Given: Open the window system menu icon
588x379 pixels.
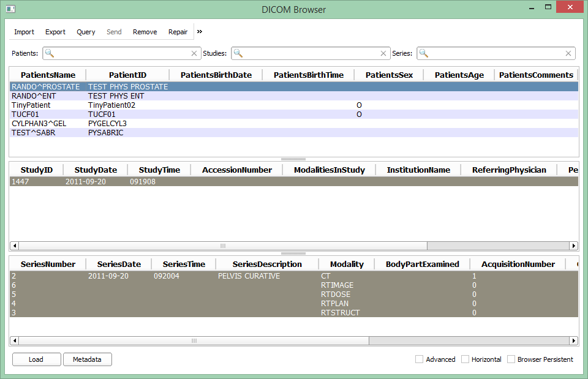Looking at the screenshot, I should [10, 9].
